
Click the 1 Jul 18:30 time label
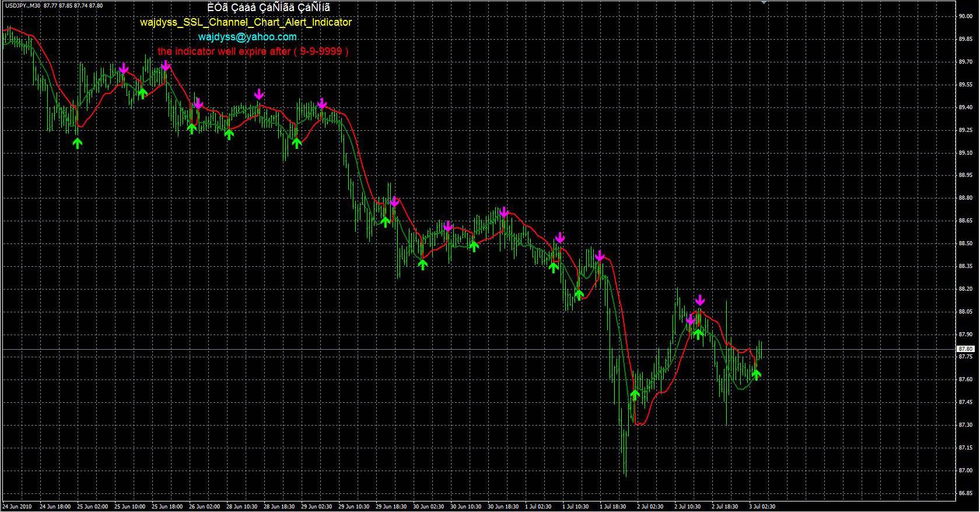coord(613,507)
